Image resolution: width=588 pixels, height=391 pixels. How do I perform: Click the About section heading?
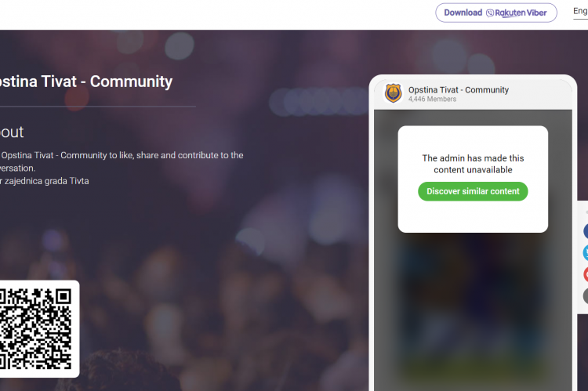point(12,132)
